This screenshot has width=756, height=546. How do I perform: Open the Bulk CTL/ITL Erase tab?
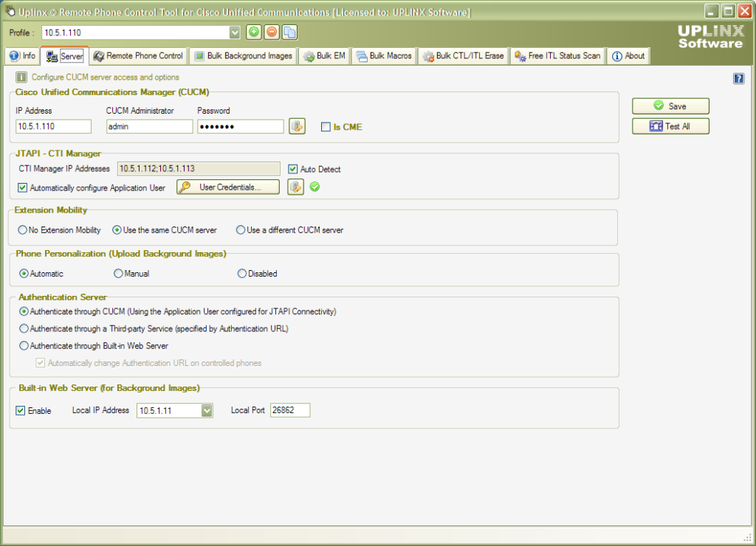pos(463,55)
